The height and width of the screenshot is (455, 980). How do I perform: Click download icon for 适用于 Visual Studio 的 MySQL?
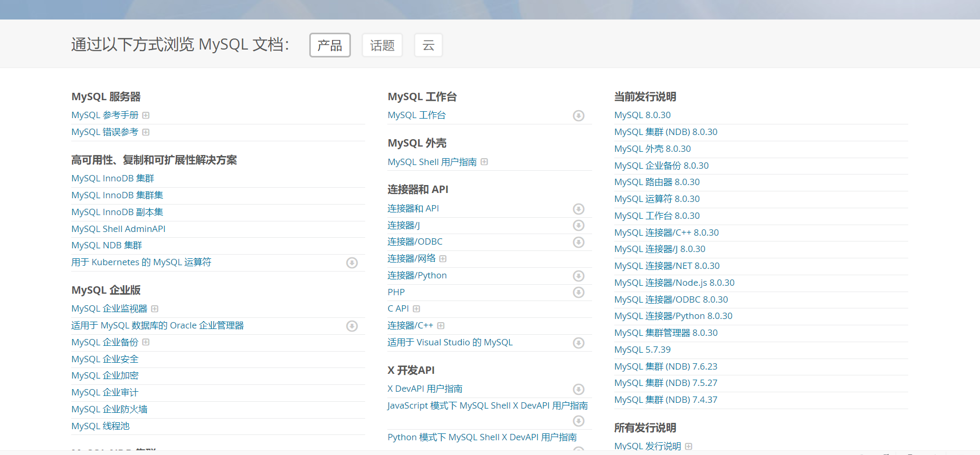[x=578, y=343]
